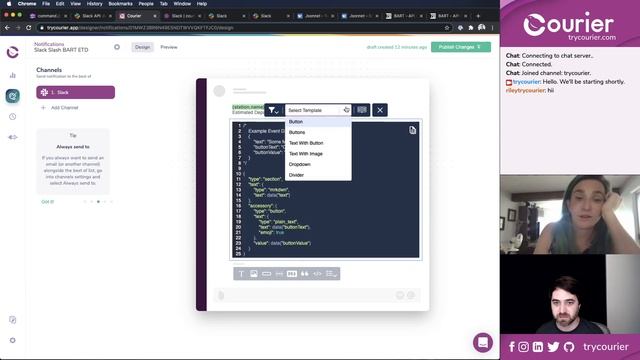
Task: Open a new Chrome tab
Action: click(x=478, y=16)
